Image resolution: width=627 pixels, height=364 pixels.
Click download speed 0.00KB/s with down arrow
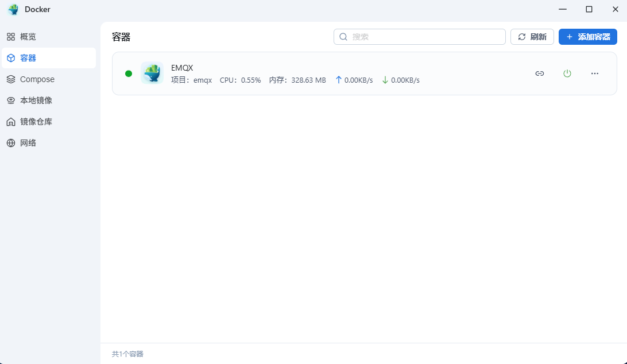(401, 80)
